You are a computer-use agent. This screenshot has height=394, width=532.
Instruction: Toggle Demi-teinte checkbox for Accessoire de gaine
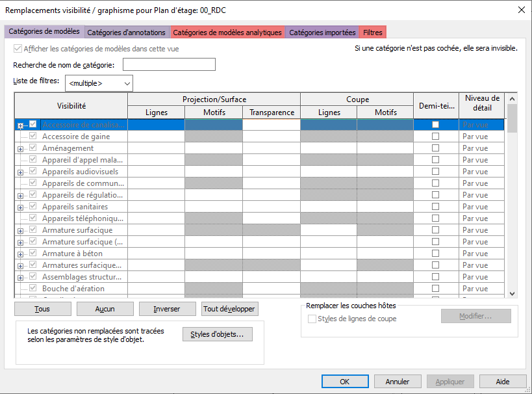pyautogui.click(x=436, y=137)
